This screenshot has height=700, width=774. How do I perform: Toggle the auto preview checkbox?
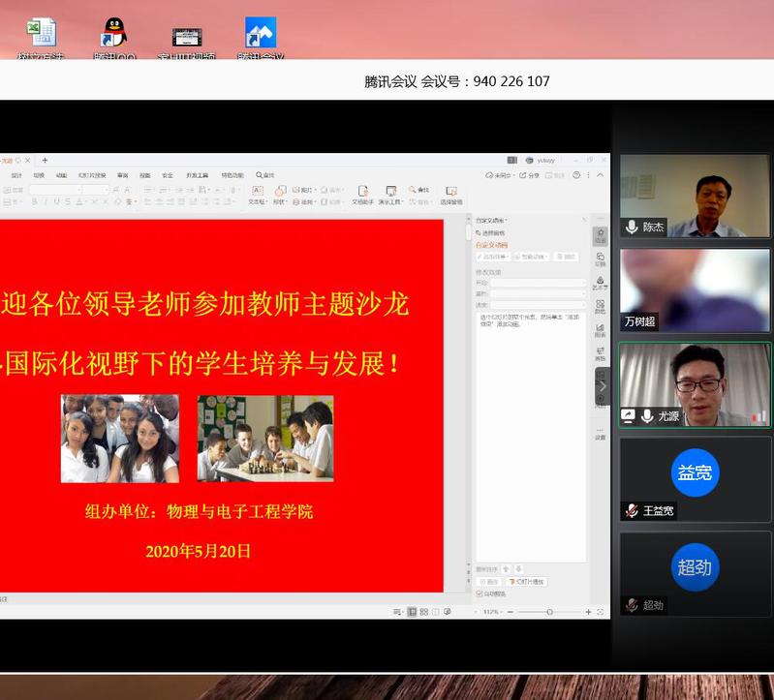[x=480, y=594]
